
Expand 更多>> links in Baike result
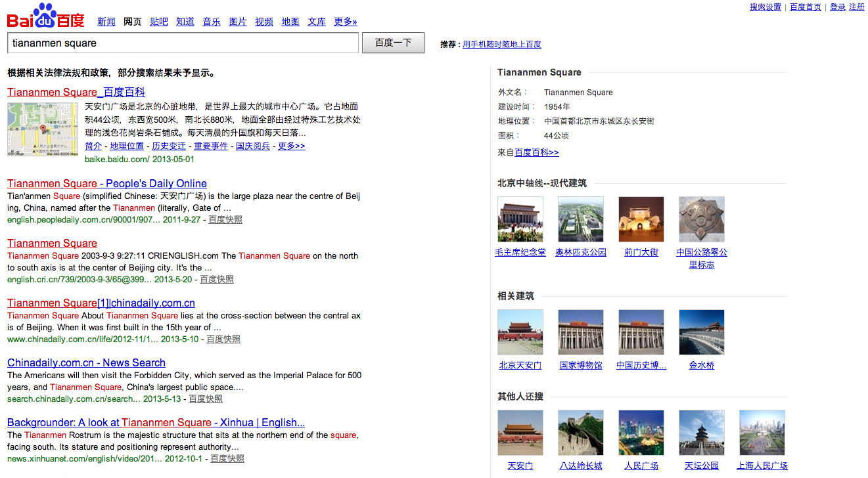click(x=292, y=146)
